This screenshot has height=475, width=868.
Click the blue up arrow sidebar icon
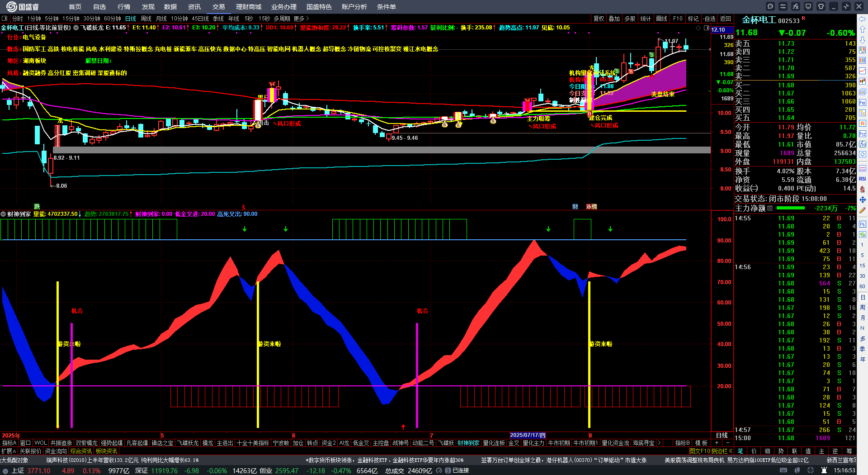[863, 29]
